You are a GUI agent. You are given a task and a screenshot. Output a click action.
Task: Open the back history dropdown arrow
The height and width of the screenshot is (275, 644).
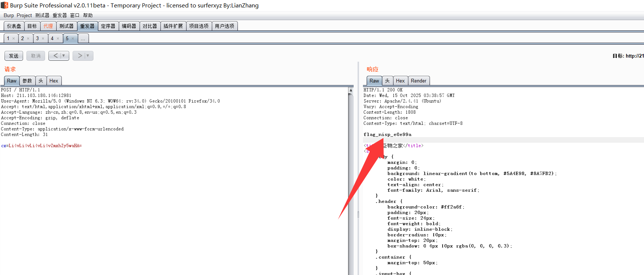(64, 56)
